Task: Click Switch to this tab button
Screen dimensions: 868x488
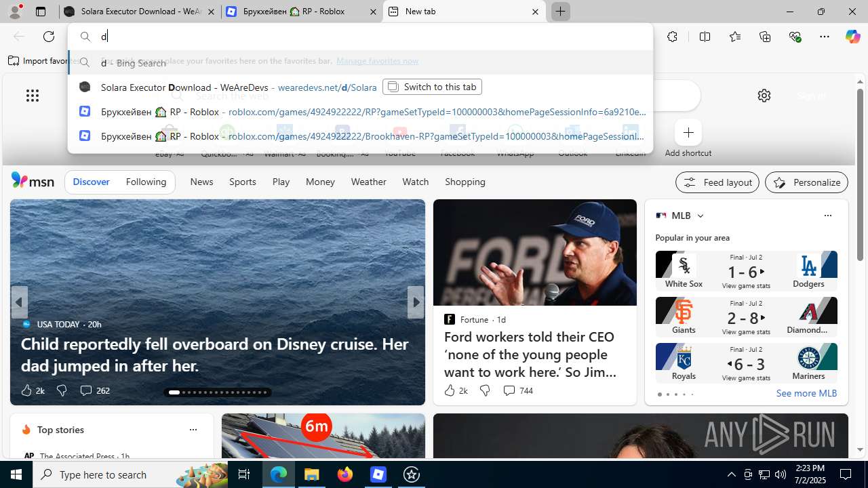Action: [x=432, y=87]
